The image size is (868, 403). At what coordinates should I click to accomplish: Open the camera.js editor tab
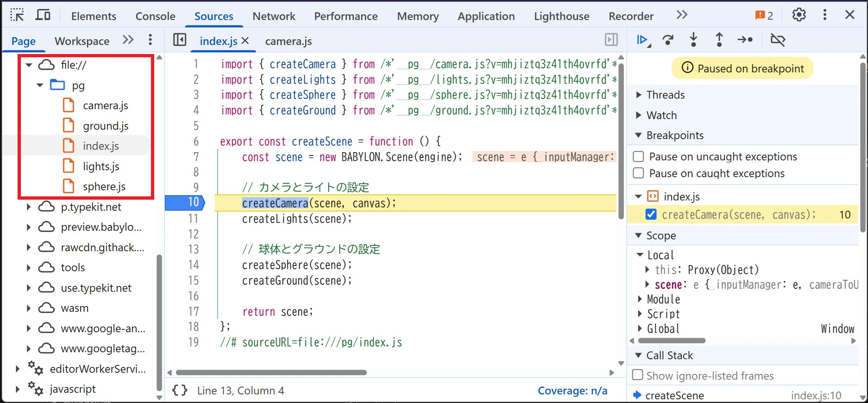click(288, 41)
